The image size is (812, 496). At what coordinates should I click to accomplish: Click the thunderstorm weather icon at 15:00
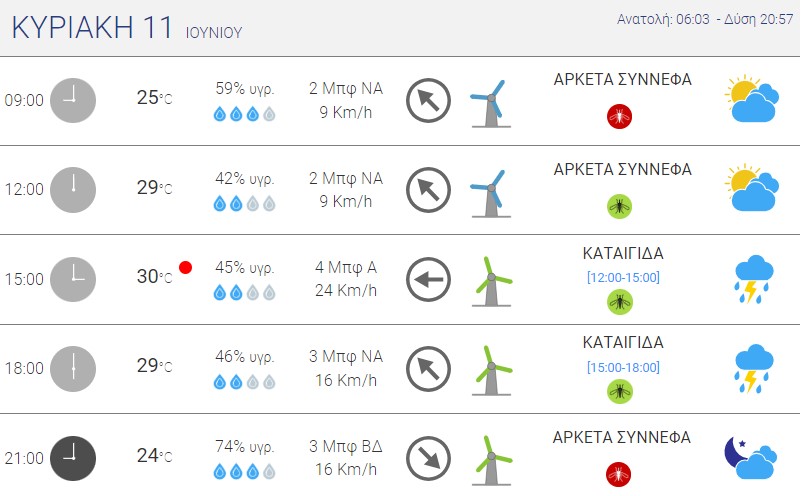753,279
